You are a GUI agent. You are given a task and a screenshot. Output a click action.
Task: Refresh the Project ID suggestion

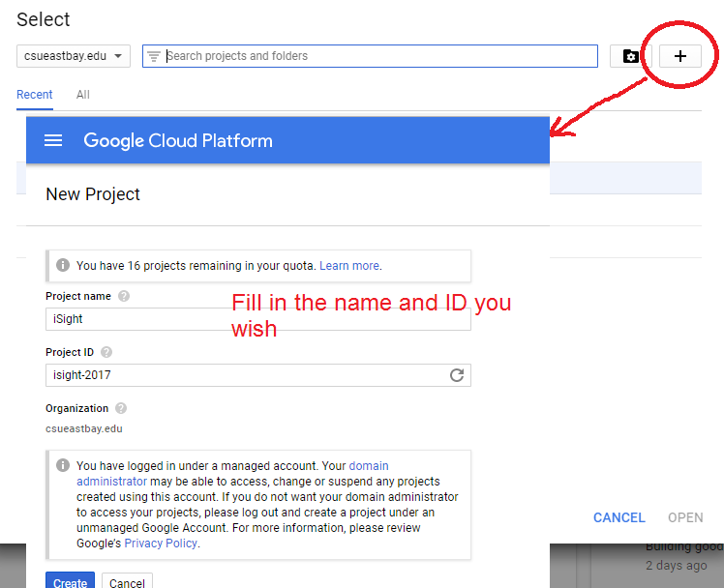tap(457, 375)
